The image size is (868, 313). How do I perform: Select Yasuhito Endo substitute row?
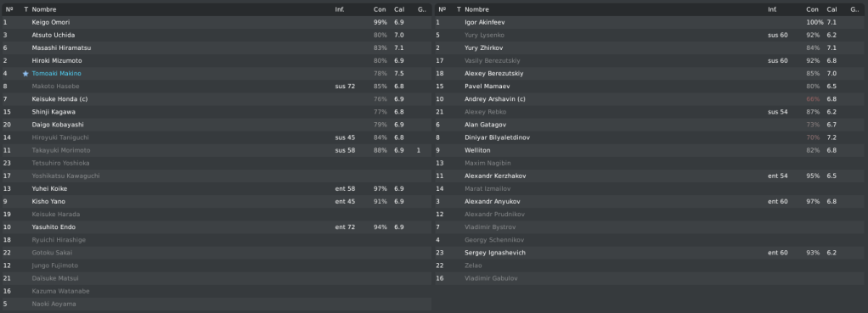216,227
